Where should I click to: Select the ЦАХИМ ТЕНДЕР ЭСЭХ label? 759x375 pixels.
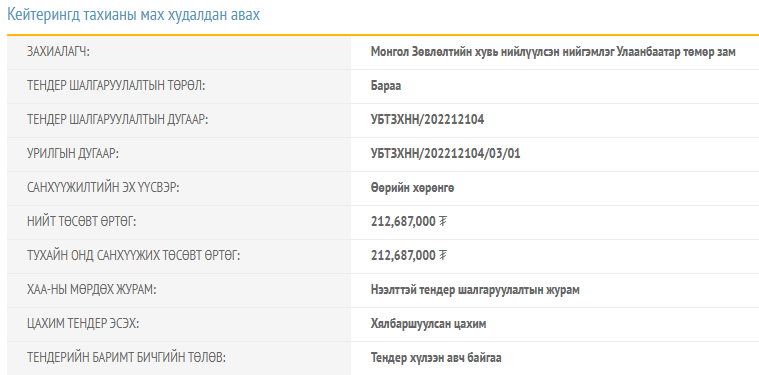click(x=83, y=324)
